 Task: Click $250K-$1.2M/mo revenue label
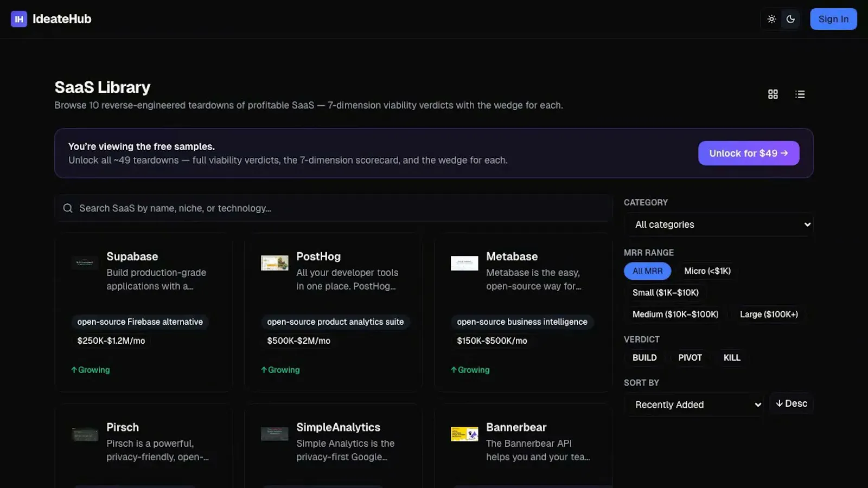click(x=111, y=341)
